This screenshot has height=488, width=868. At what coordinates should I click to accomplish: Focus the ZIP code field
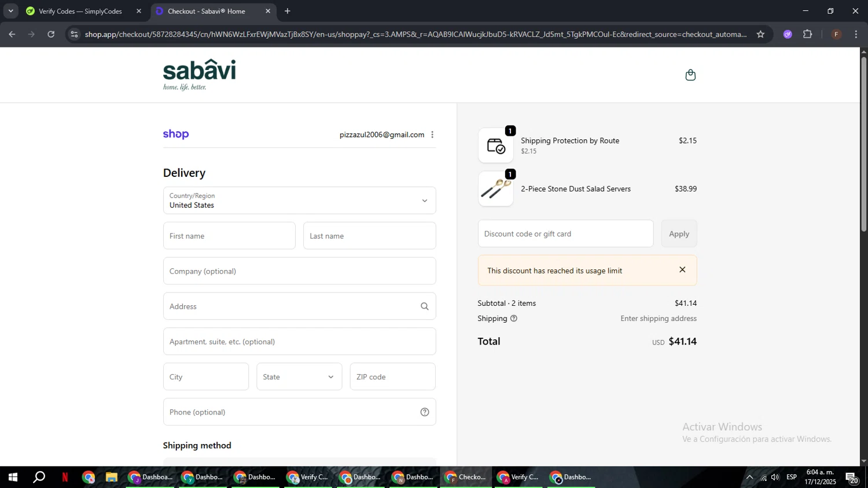click(x=392, y=377)
